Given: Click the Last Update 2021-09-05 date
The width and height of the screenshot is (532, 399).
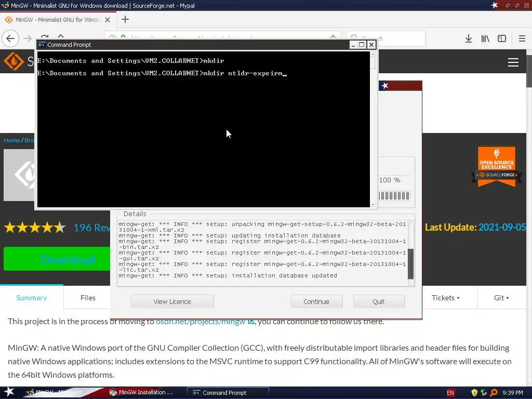Looking at the screenshot, I should click(x=502, y=227).
